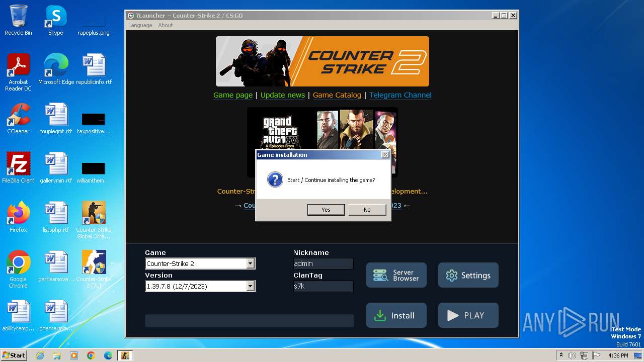The height and width of the screenshot is (362, 644).
Task: Launch Edge from the taskbar
Action: [108, 355]
